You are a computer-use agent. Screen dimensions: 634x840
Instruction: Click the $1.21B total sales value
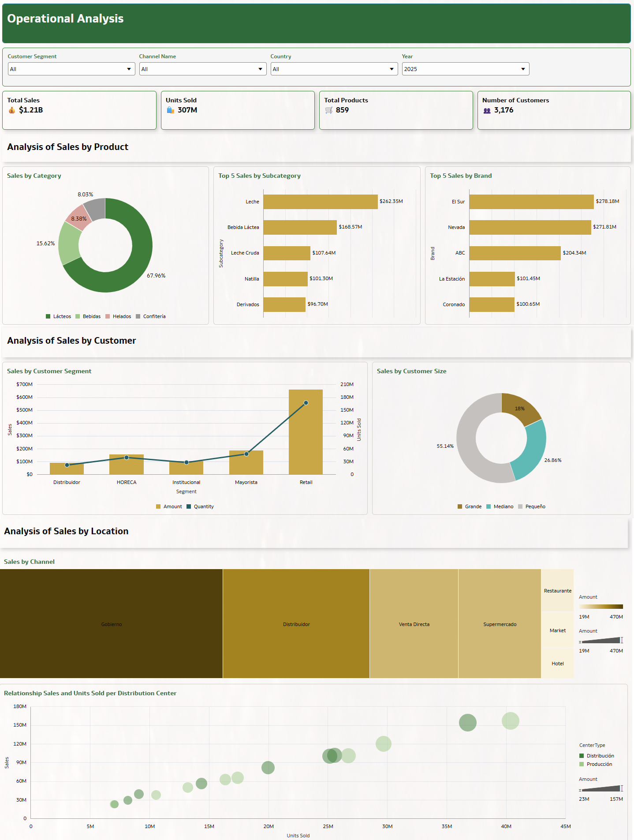[x=31, y=110]
